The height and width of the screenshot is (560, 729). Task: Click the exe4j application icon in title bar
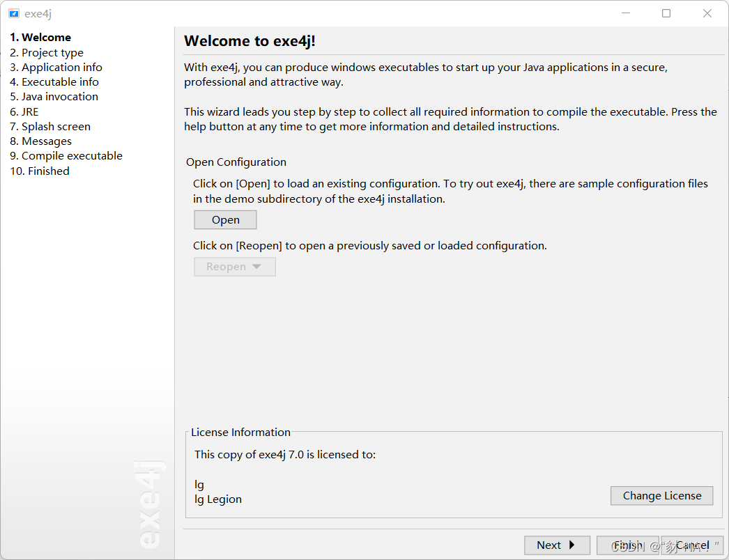tap(15, 13)
